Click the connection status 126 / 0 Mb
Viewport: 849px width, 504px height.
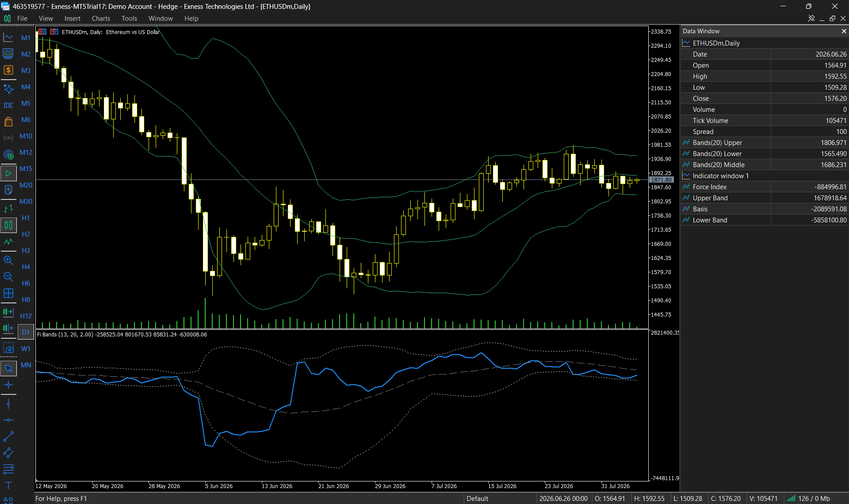[x=808, y=498]
